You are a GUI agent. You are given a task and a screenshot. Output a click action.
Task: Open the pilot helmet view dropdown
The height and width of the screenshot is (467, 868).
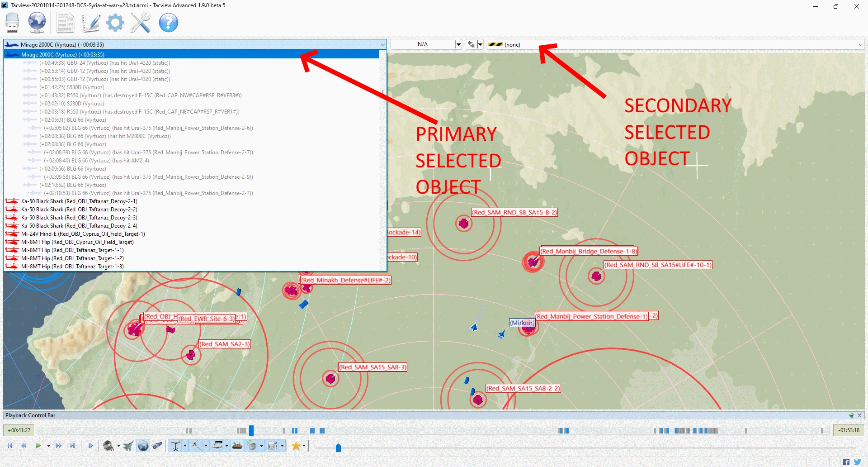tap(118, 446)
